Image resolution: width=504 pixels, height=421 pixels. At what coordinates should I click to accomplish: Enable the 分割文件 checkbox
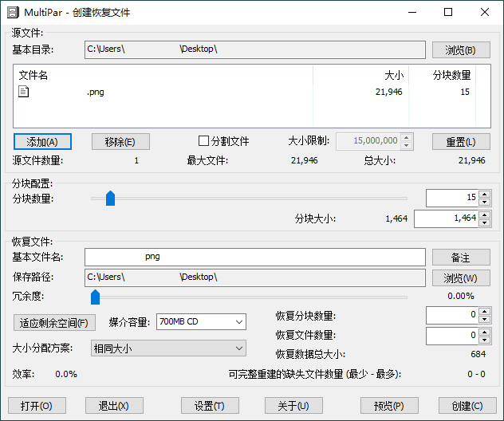pyautogui.click(x=203, y=141)
